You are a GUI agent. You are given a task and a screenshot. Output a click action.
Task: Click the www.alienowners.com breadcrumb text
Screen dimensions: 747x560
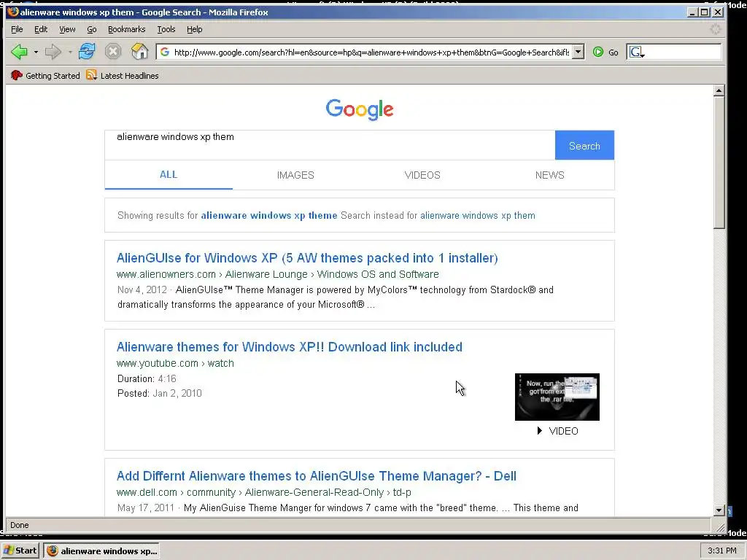point(278,274)
